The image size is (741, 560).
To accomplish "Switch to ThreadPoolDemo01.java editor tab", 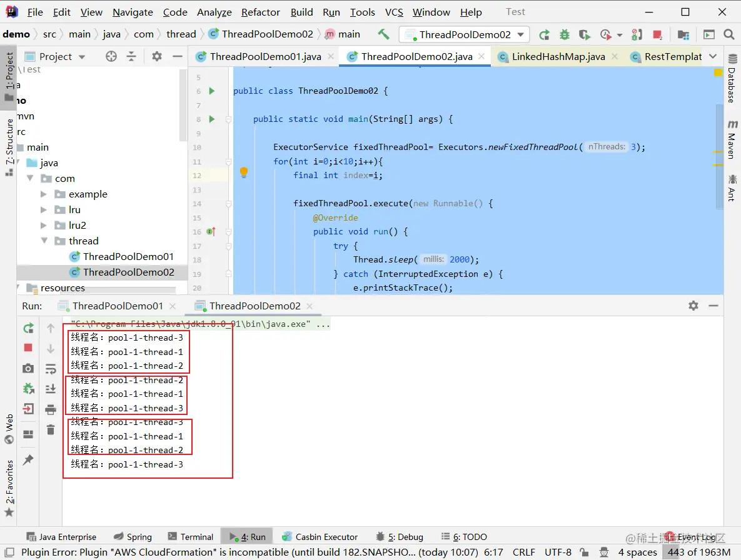I will (x=265, y=57).
